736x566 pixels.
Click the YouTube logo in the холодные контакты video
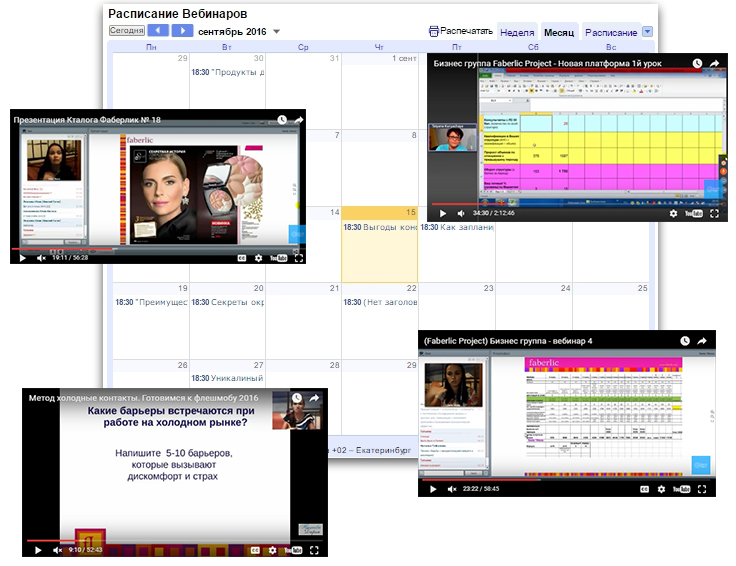293,550
